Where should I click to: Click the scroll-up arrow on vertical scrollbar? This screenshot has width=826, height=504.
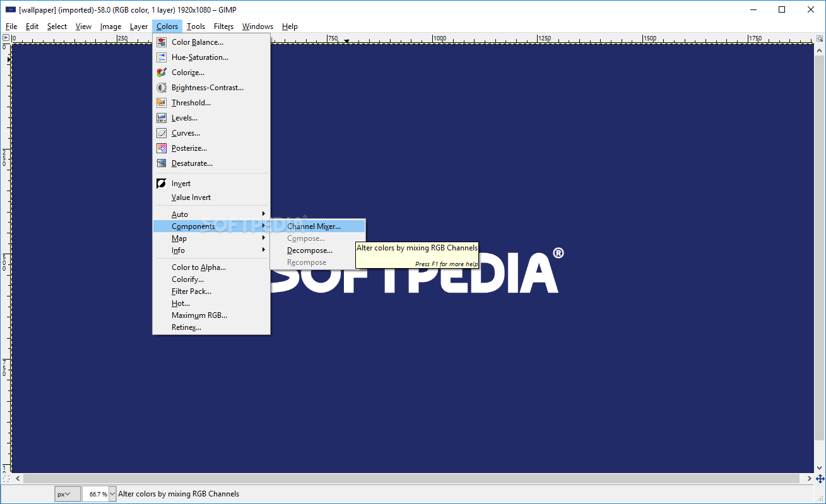(x=820, y=49)
